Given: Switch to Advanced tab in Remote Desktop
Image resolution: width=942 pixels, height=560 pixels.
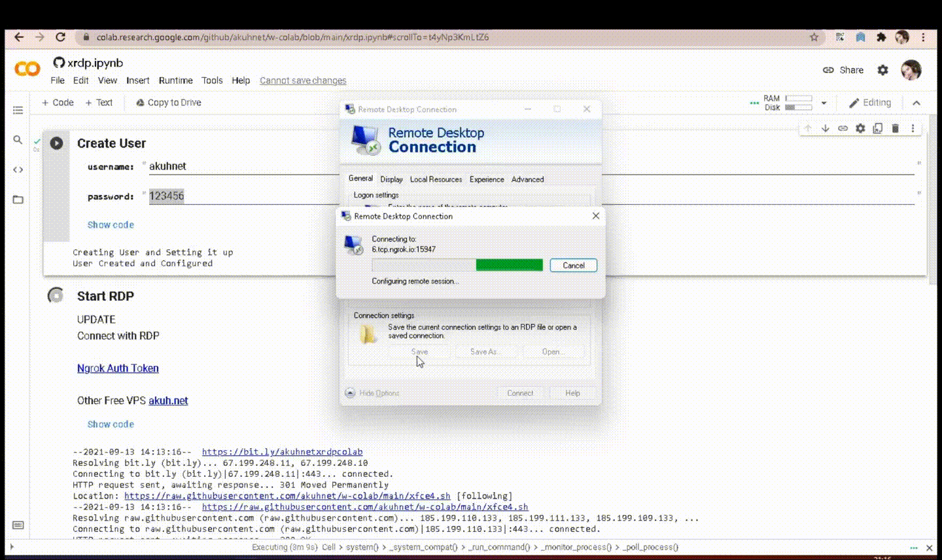Looking at the screenshot, I should click(527, 179).
